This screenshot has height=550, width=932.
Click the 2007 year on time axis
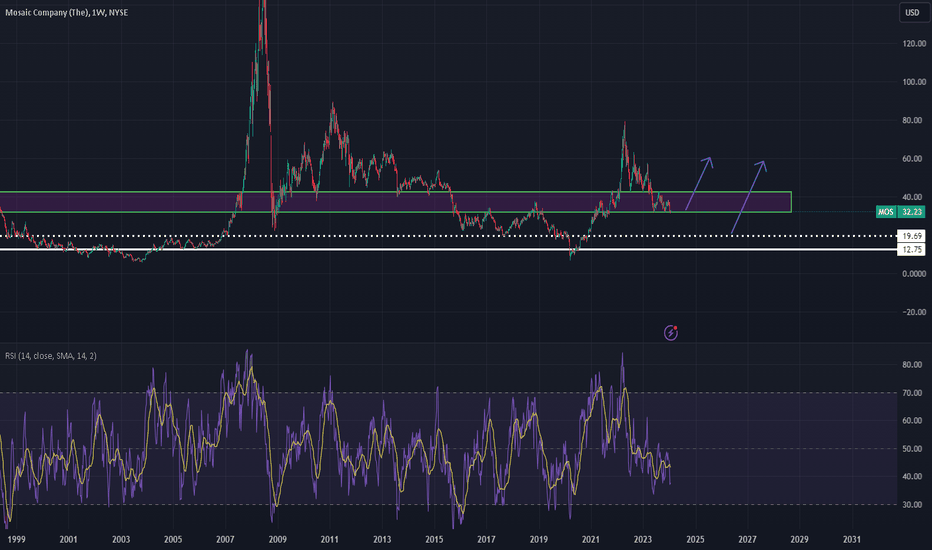point(225,539)
